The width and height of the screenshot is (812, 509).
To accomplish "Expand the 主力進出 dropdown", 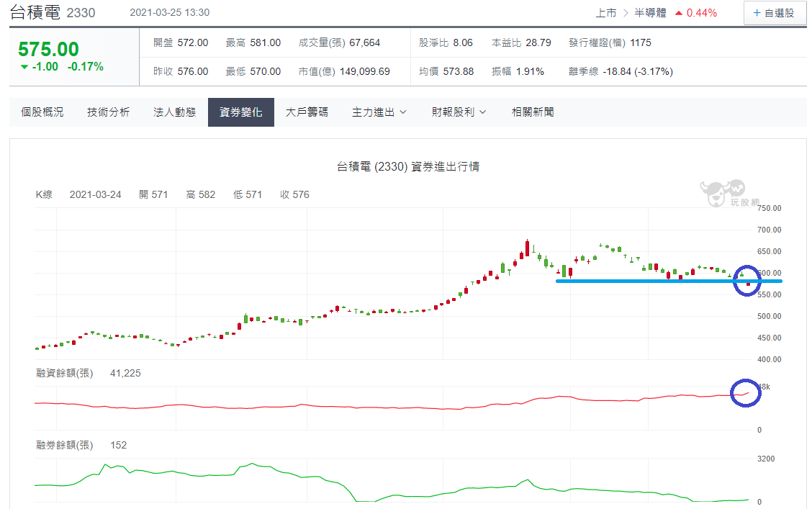I will pyautogui.click(x=379, y=112).
